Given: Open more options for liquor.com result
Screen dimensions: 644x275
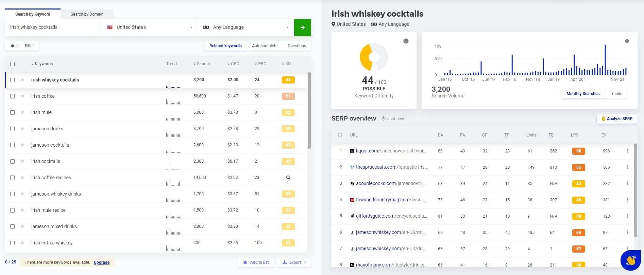Looking at the screenshot, I should [628, 151].
